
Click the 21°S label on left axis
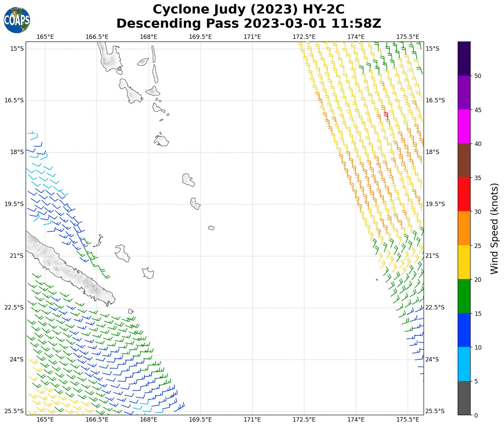click(17, 256)
